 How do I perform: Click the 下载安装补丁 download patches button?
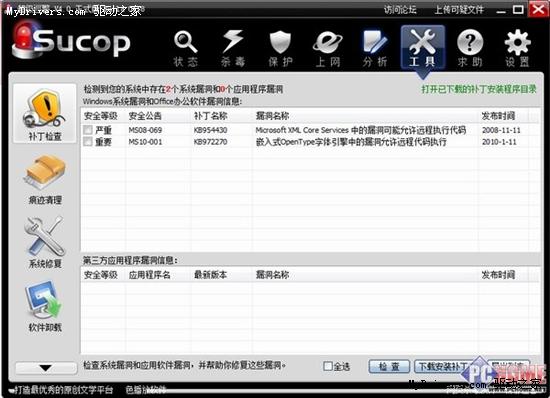(x=443, y=367)
